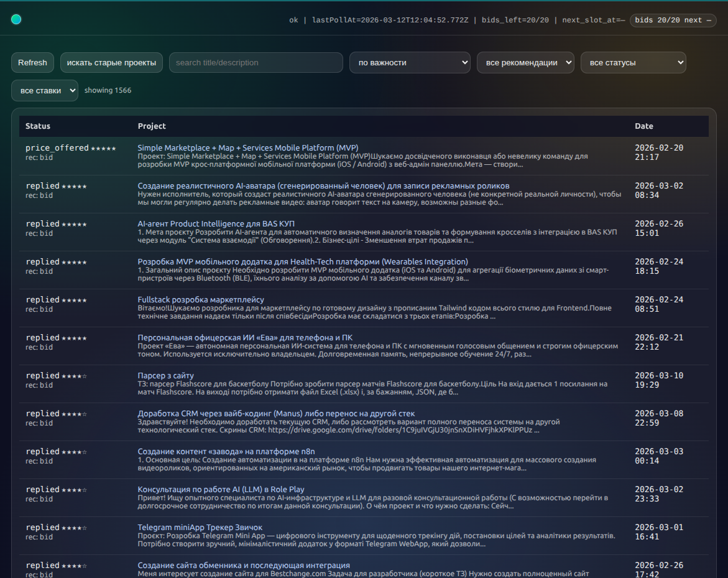
Task: Open 'Telegram miniApp Трекер Звичок' project
Action: click(x=200, y=527)
